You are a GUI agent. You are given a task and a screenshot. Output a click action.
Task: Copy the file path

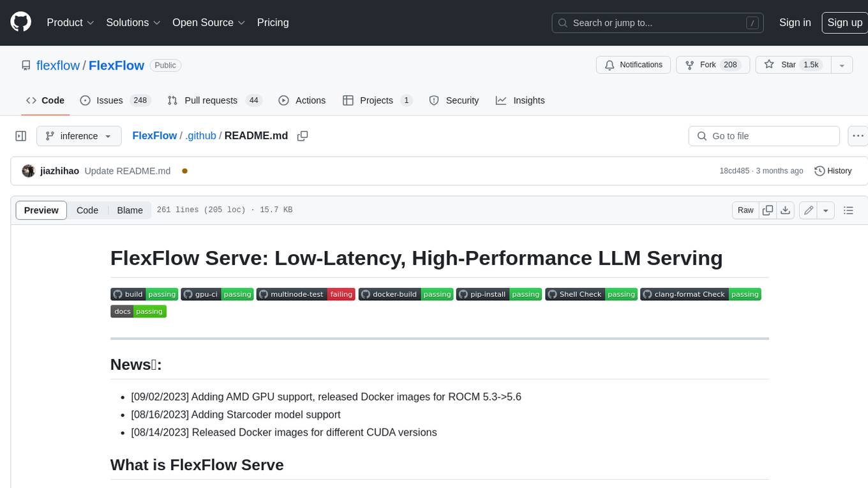[x=303, y=136]
